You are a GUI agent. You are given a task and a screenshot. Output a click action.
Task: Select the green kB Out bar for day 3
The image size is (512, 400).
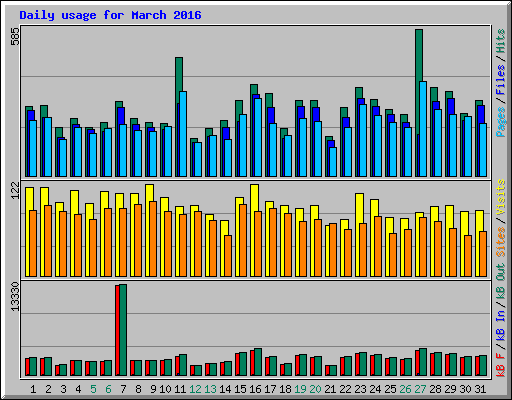coord(63,370)
